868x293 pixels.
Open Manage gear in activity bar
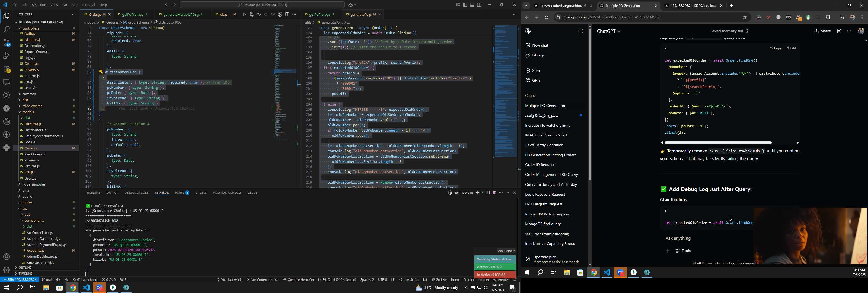pos(7,270)
